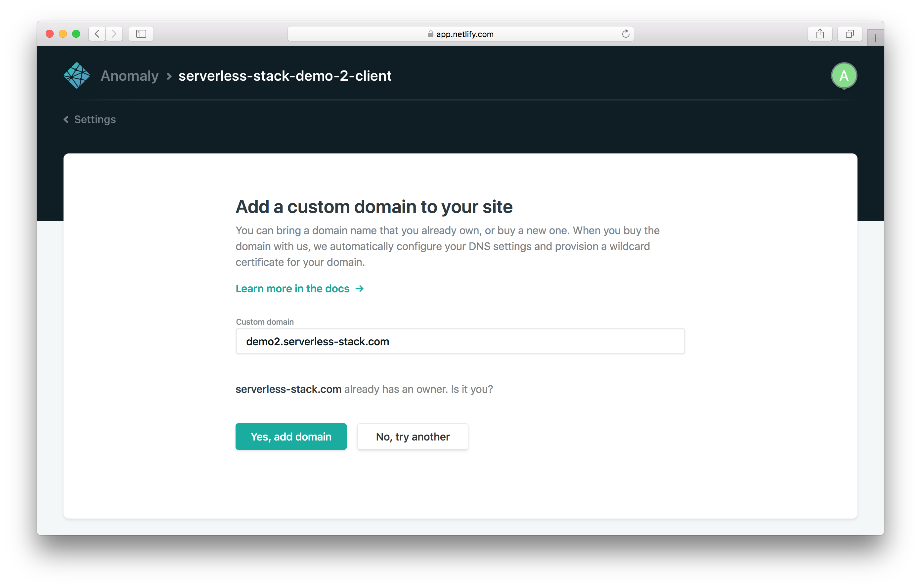Click the browser forward arrow

pyautogui.click(x=114, y=34)
